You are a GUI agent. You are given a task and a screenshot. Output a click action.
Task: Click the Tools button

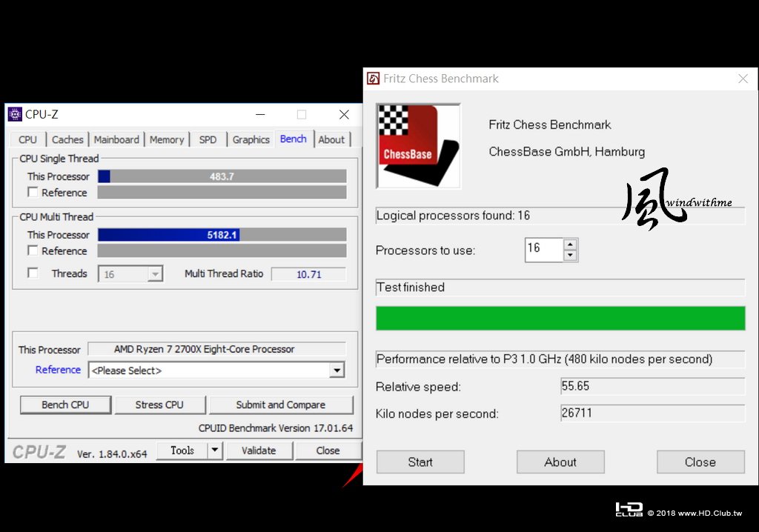pyautogui.click(x=182, y=450)
